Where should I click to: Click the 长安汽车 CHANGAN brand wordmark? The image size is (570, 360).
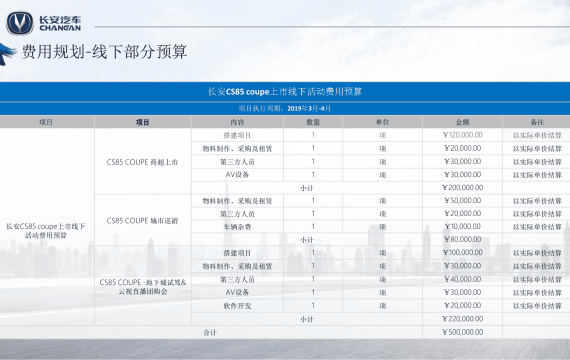pyautogui.click(x=60, y=24)
